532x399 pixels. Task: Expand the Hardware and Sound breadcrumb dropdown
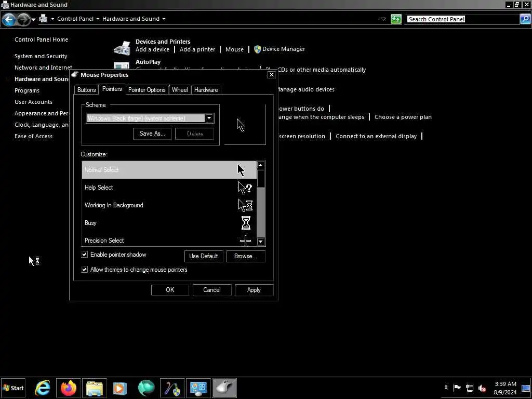click(164, 19)
